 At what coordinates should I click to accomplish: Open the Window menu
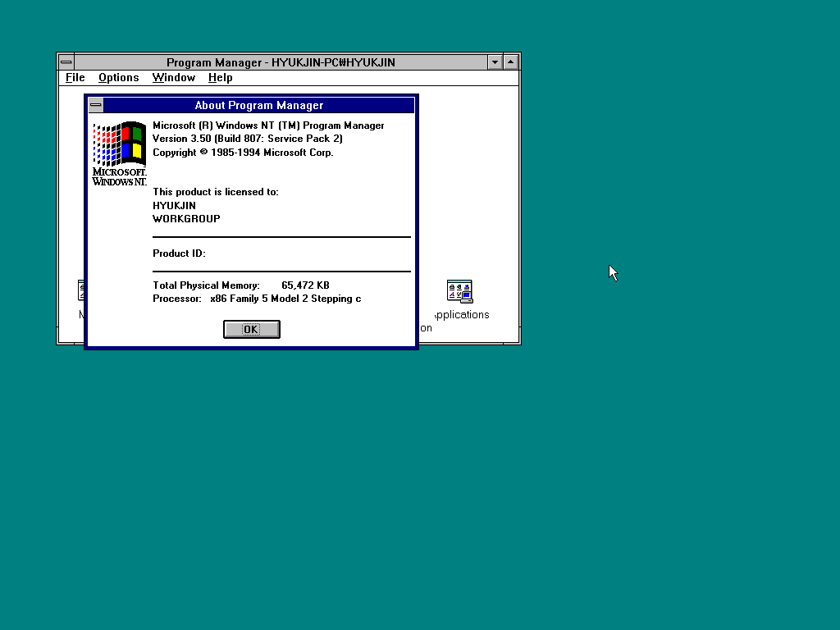174,78
